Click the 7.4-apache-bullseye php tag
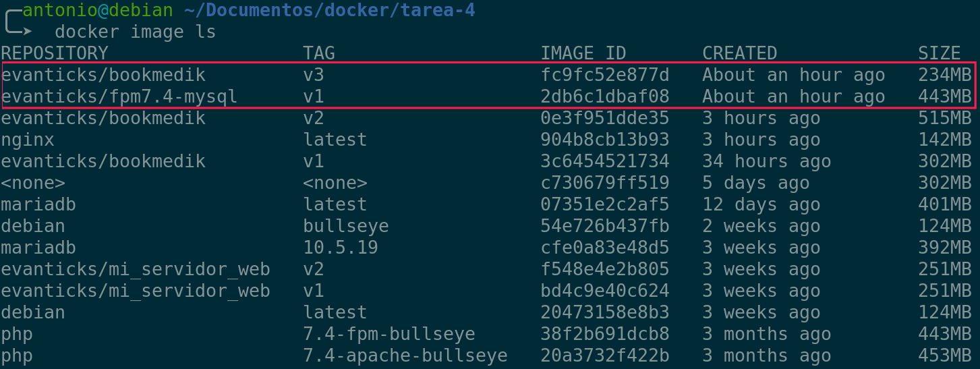 click(x=405, y=356)
